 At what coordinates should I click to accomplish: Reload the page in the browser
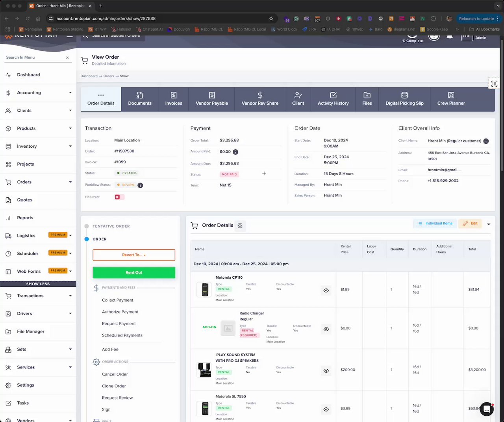28,19
